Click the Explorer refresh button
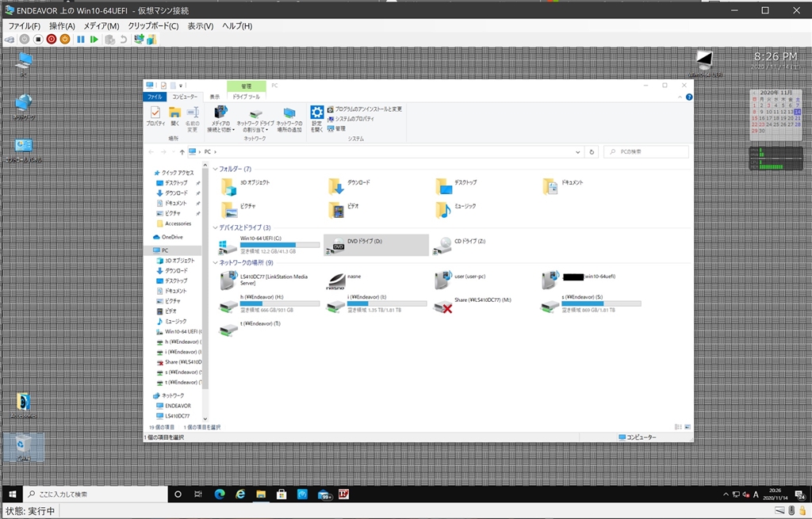812x519 pixels. pos(592,152)
